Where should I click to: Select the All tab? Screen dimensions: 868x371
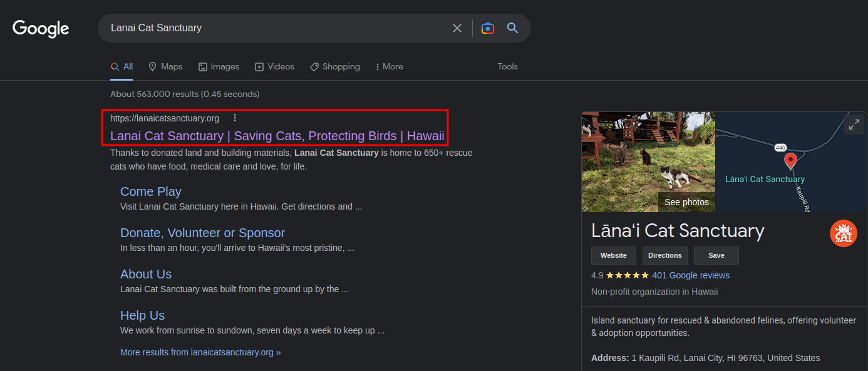point(121,67)
